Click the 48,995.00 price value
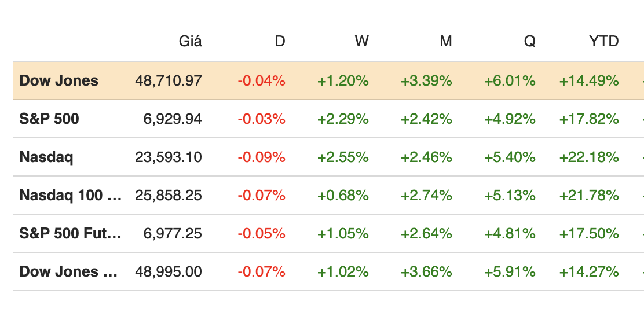The image size is (644, 316). [x=169, y=271]
